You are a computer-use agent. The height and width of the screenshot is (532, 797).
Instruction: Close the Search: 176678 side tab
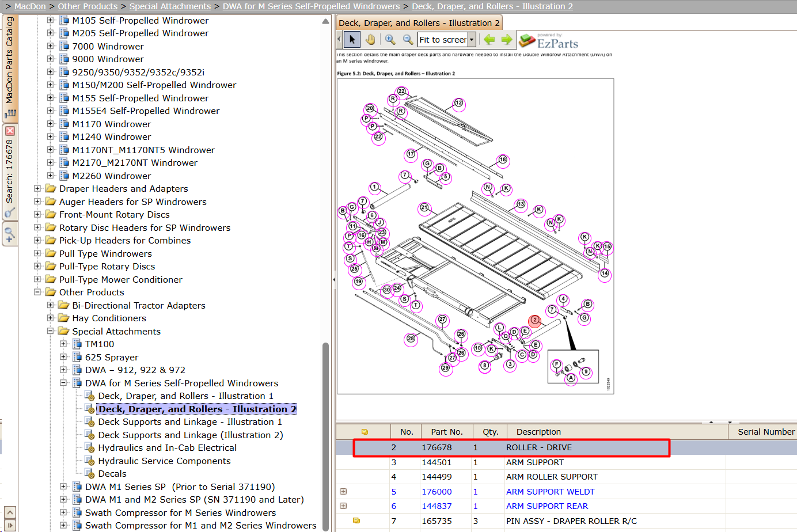pyautogui.click(x=10, y=131)
